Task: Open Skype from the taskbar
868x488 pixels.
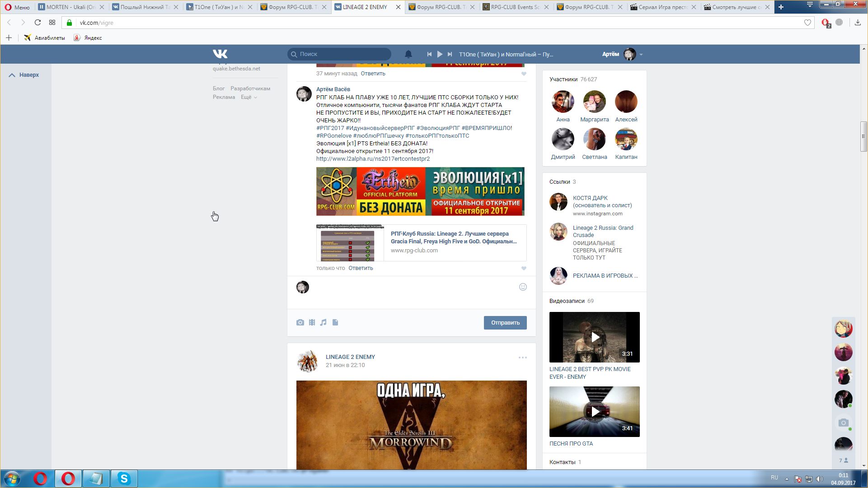Action: (x=124, y=479)
